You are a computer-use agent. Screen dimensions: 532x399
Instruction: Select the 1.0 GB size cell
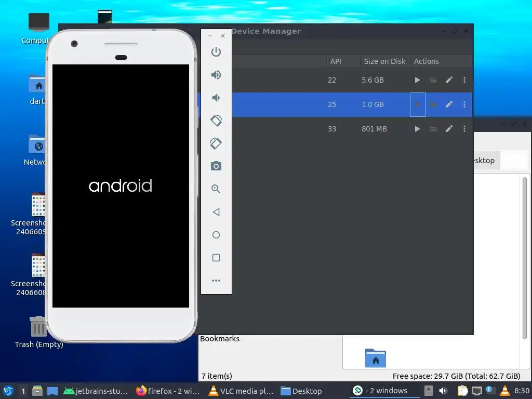(x=373, y=104)
